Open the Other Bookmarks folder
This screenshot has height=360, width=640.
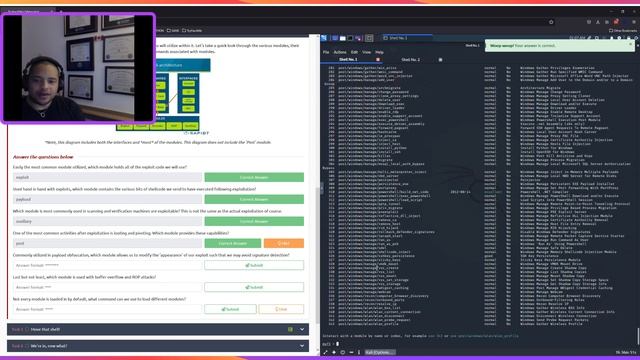click(x=623, y=31)
